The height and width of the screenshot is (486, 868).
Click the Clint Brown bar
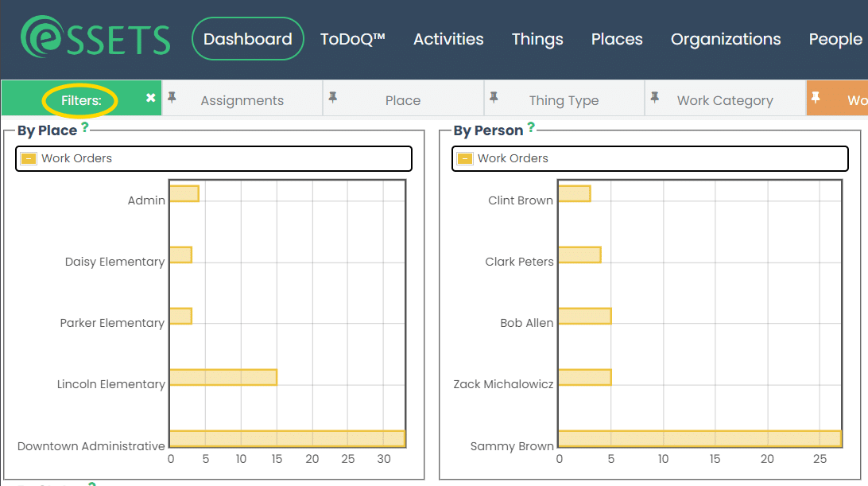575,194
